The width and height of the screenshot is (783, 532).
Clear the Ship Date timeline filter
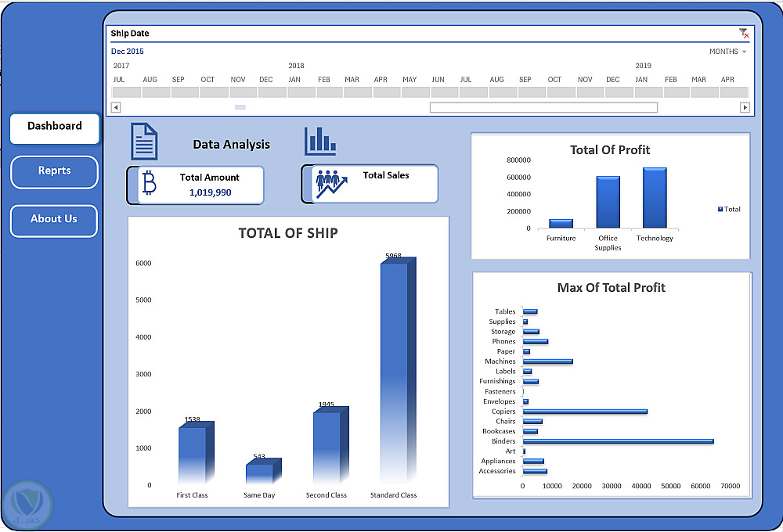coord(744,34)
